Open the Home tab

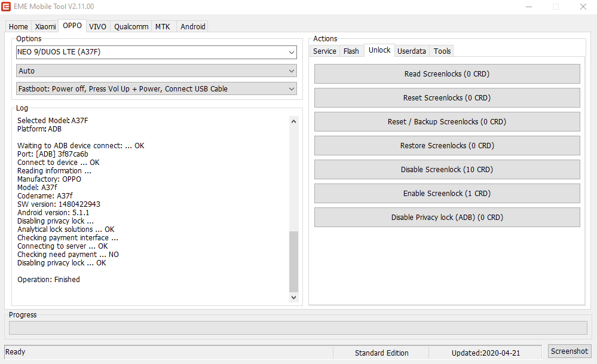[x=19, y=27]
